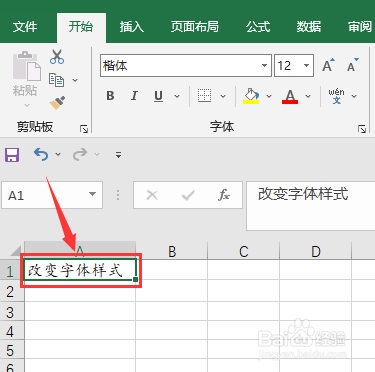
Task: Click the Select All corner triangle
Action: [x=15, y=251]
